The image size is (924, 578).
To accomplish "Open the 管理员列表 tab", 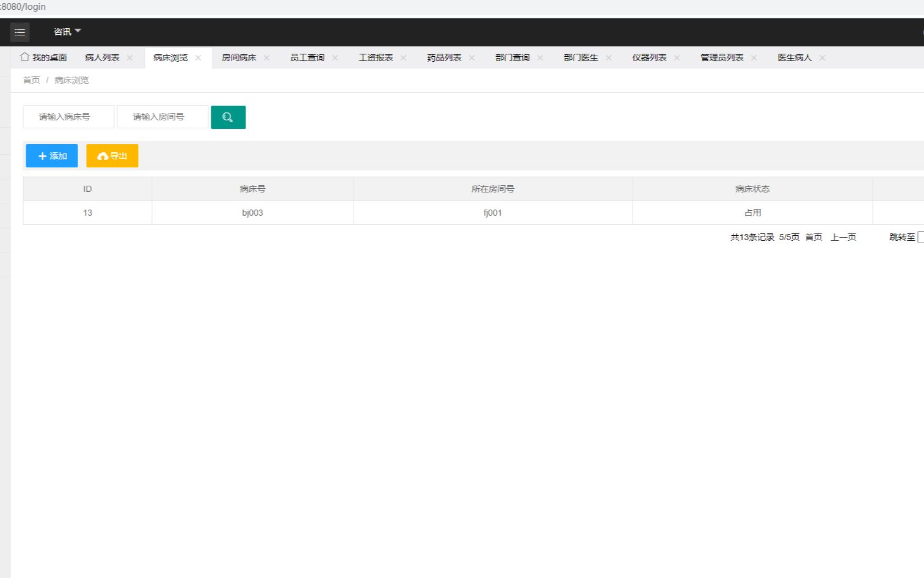I will click(722, 57).
